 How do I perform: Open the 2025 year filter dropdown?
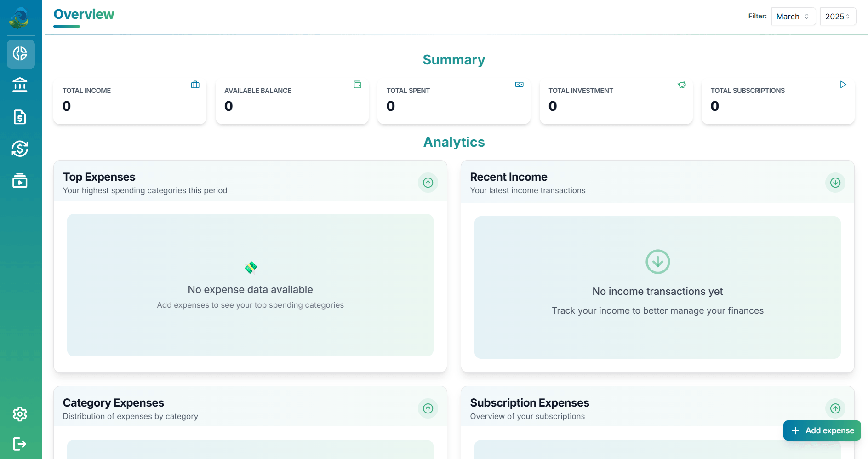(x=838, y=17)
